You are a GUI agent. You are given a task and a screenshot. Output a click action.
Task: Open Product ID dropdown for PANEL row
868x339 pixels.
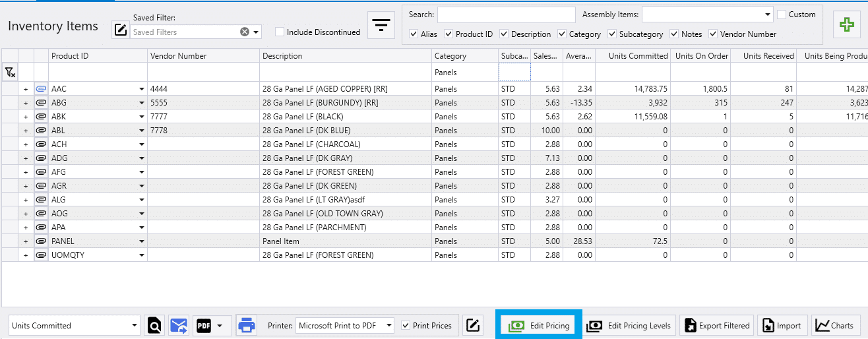point(141,241)
